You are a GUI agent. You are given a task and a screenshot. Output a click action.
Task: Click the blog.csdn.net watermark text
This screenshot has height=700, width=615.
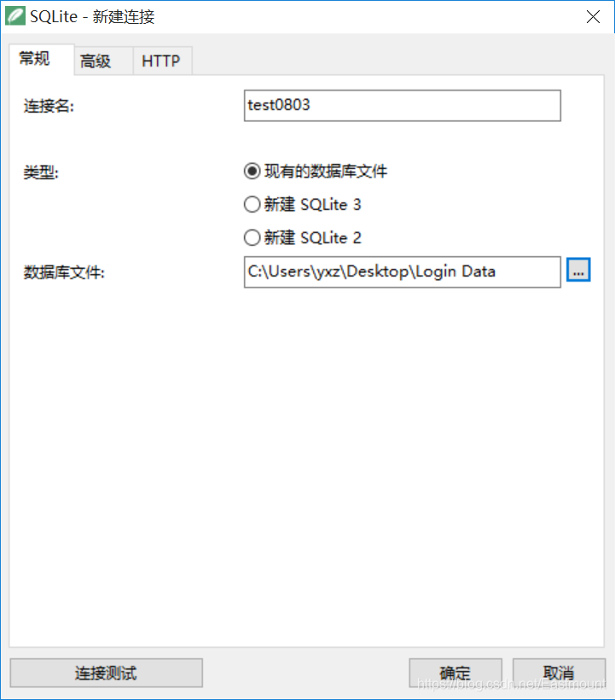pyautogui.click(x=512, y=684)
